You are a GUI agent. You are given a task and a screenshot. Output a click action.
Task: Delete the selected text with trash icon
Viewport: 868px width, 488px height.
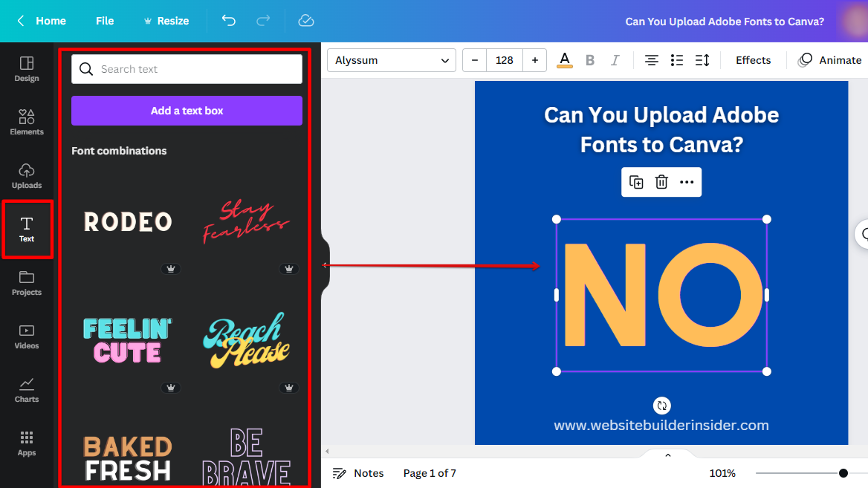[661, 181]
